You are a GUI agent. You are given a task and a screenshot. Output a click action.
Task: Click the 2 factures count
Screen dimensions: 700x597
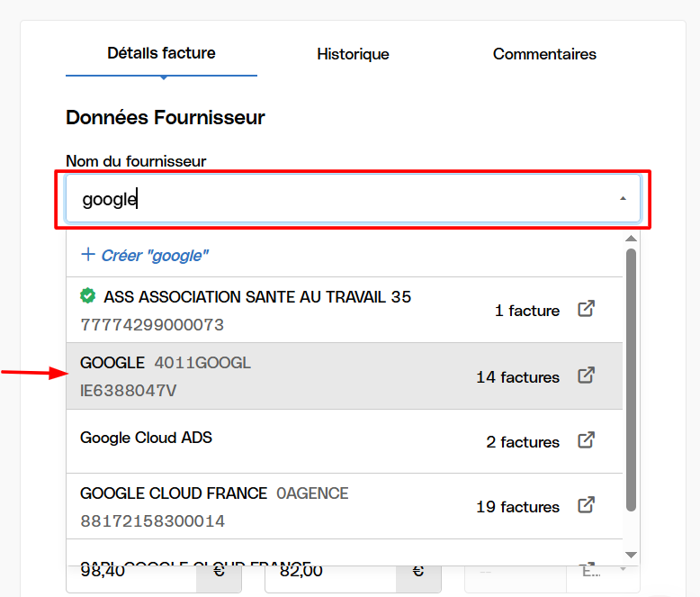pos(523,442)
